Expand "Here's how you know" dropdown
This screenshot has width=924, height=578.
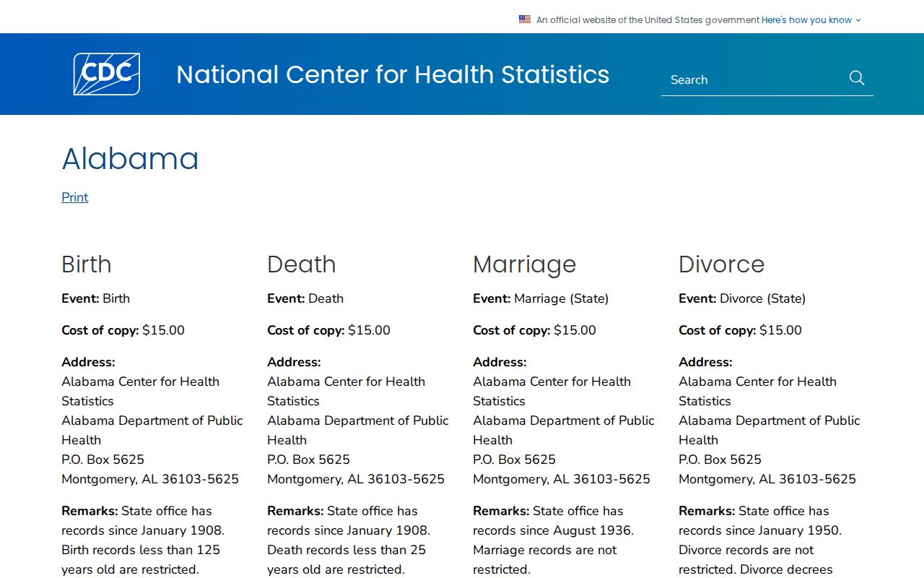coord(811,20)
